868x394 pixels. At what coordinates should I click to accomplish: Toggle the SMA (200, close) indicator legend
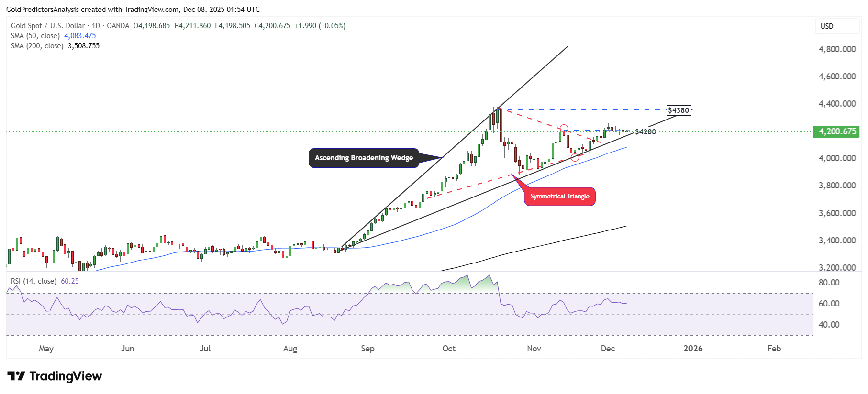pyautogui.click(x=37, y=46)
